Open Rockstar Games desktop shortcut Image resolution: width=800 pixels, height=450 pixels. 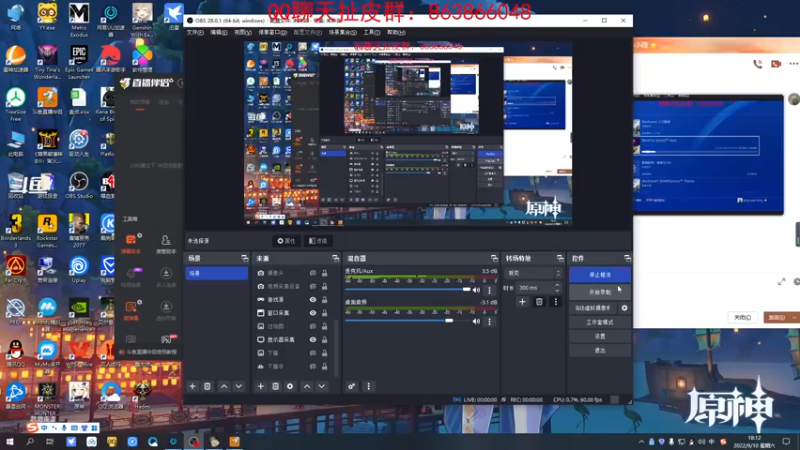(47, 231)
